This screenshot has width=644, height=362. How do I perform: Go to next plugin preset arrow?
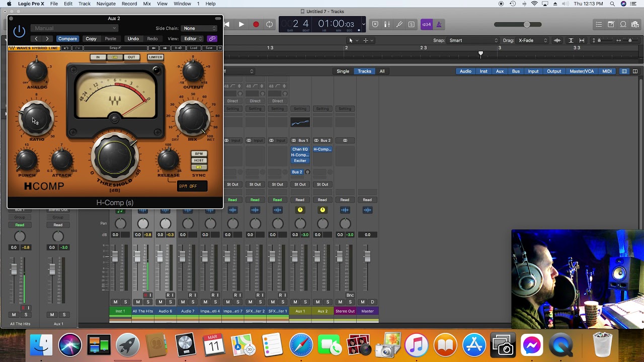(47, 39)
